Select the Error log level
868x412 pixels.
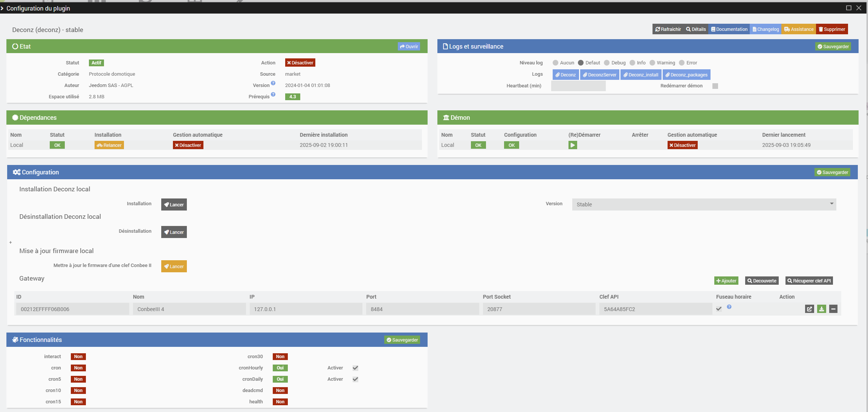(x=682, y=63)
